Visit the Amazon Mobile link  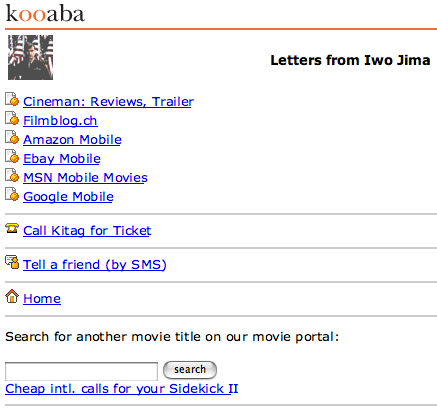[x=72, y=139]
